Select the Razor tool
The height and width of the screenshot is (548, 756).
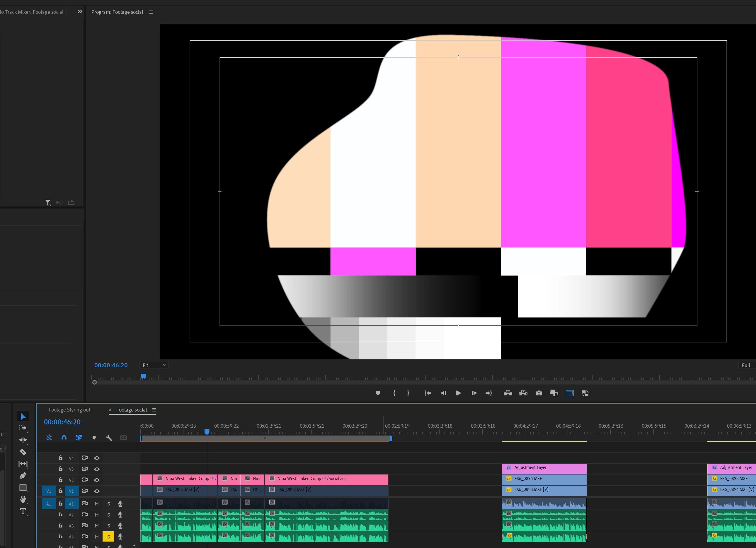(23, 452)
